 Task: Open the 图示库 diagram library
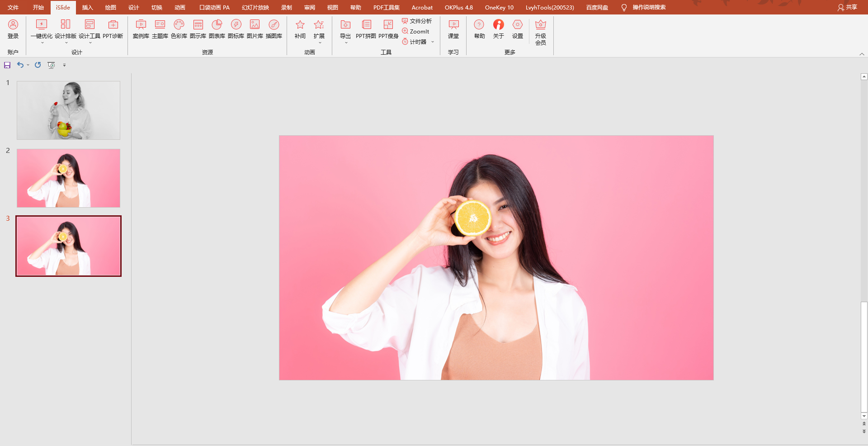(x=198, y=29)
